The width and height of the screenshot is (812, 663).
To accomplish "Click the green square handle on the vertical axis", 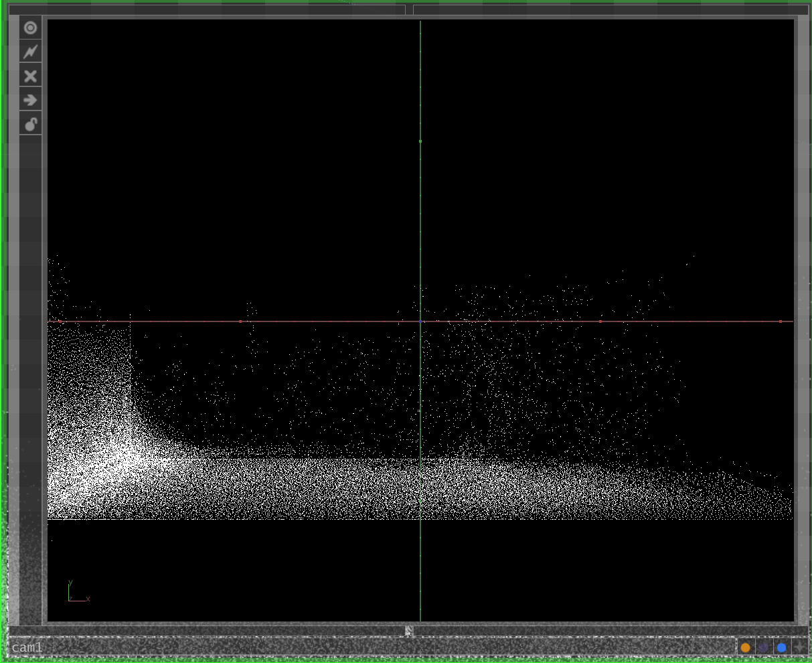I will (x=420, y=141).
